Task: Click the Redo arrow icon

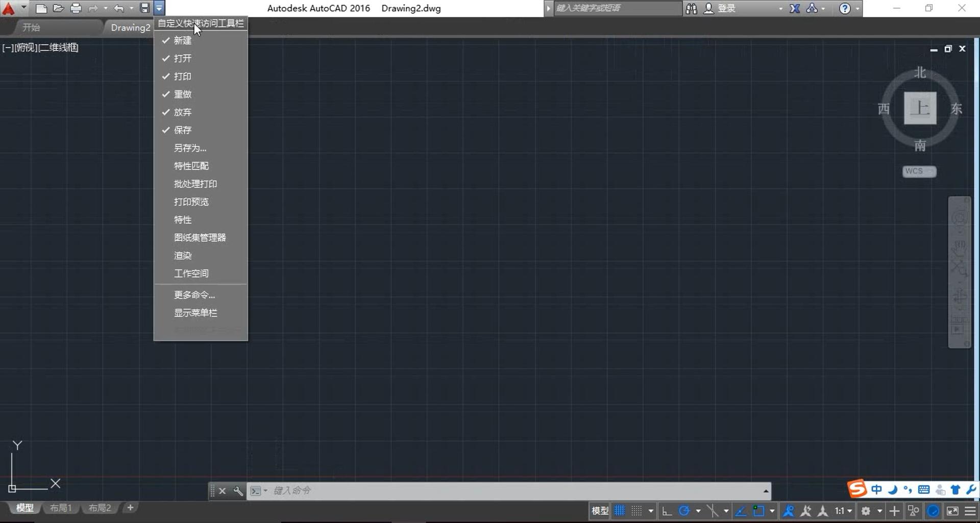Action: click(x=93, y=8)
